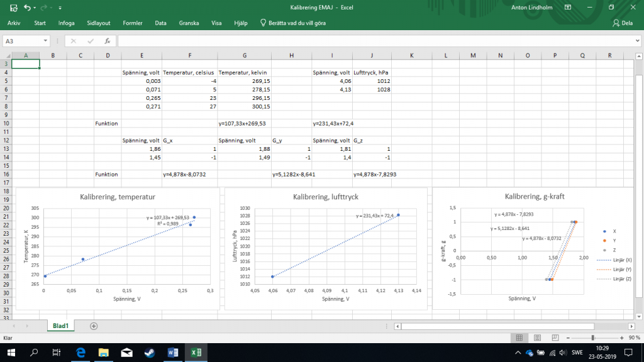Select the 'Kalibrering, temperatur' chart title
The image size is (644, 362).
click(118, 197)
